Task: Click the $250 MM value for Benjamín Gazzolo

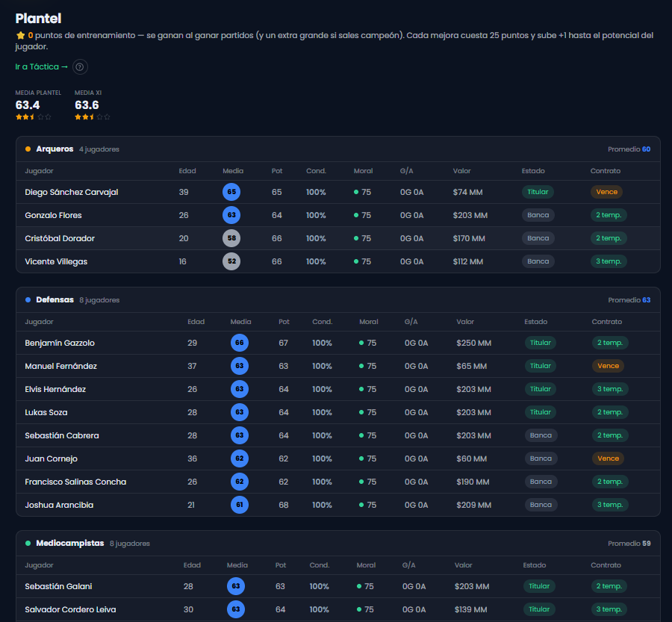Action: [473, 343]
